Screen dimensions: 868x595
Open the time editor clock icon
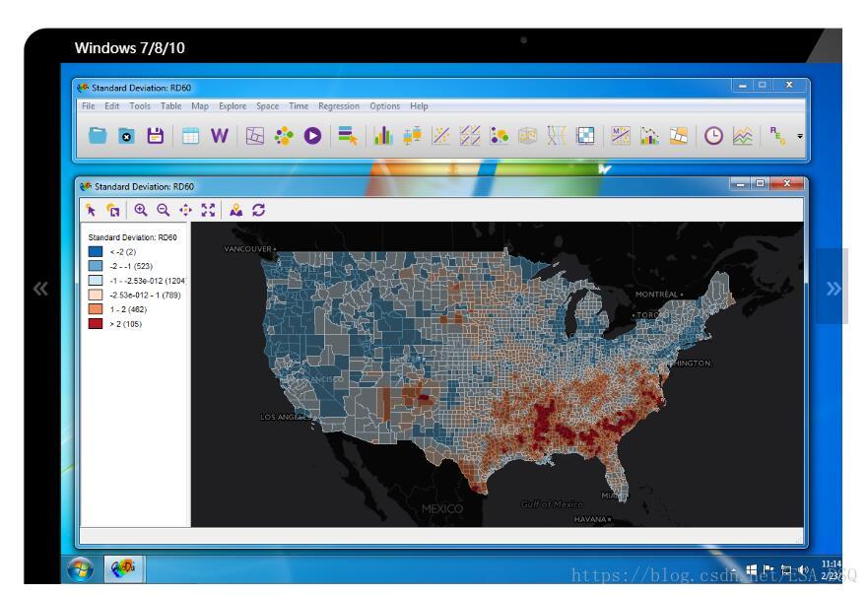pos(713,135)
